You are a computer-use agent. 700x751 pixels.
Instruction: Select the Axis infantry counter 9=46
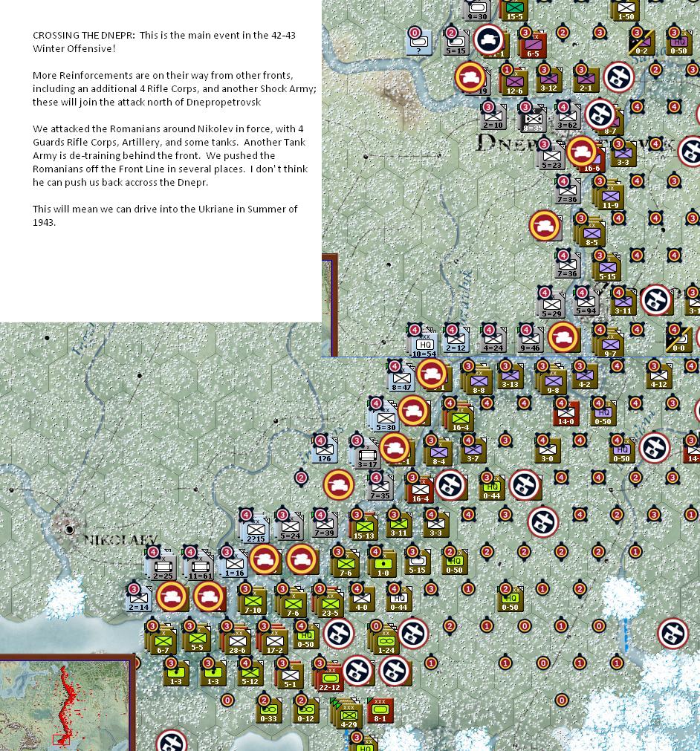530,340
